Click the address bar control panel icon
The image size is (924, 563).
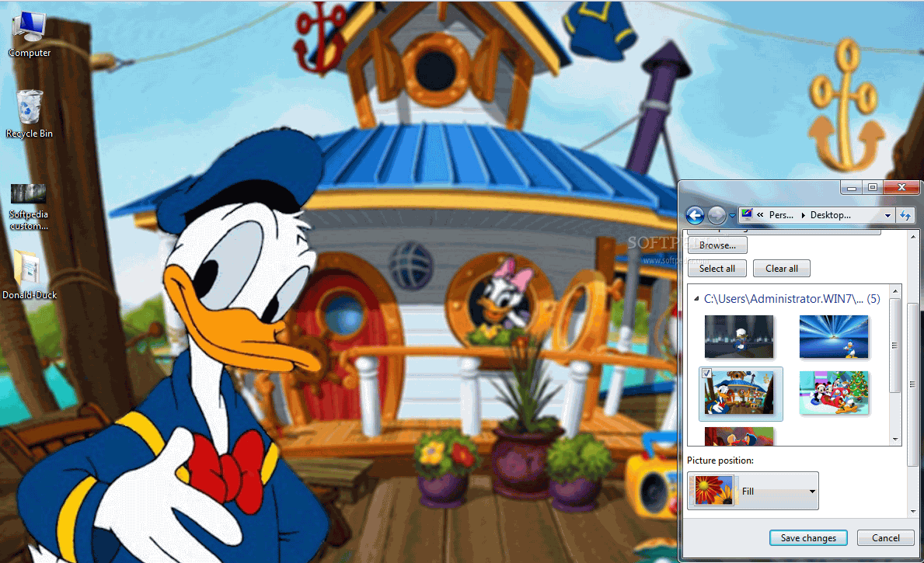747,214
